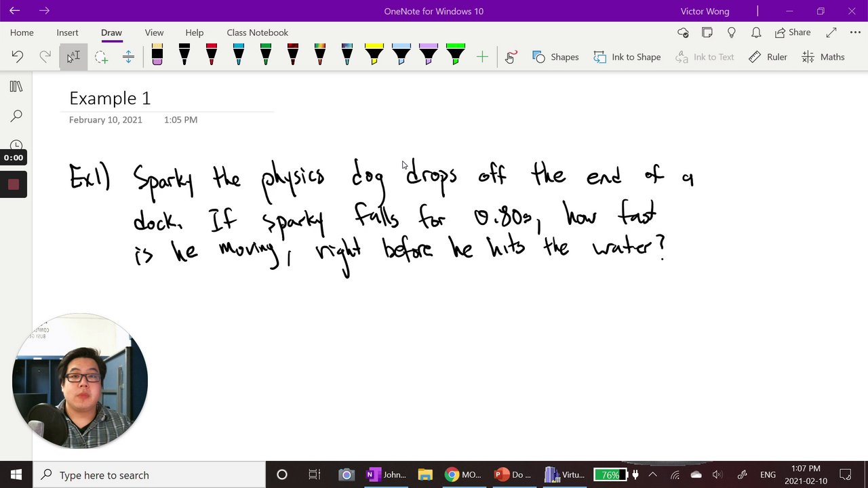Open the Class Notebook tab
This screenshot has width=868, height=488.
coord(258,33)
